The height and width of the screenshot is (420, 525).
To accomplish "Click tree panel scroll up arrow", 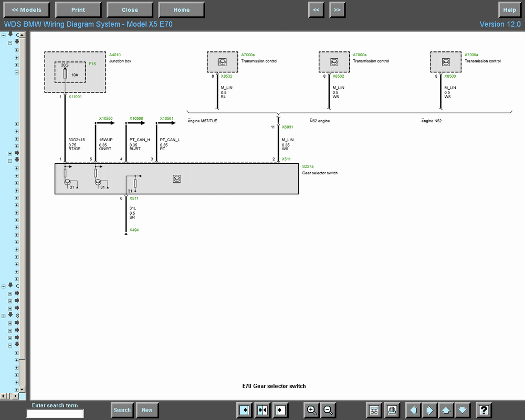I will tap(22, 35).
